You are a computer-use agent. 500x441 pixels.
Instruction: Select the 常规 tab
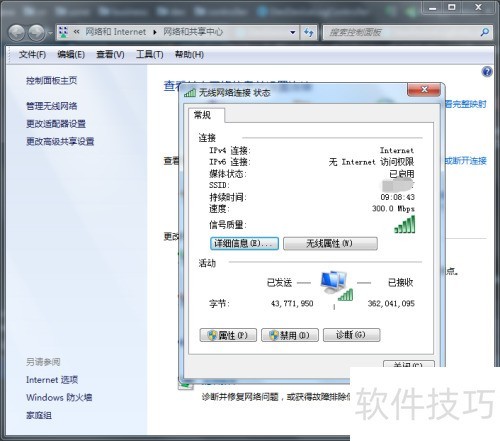[202, 115]
